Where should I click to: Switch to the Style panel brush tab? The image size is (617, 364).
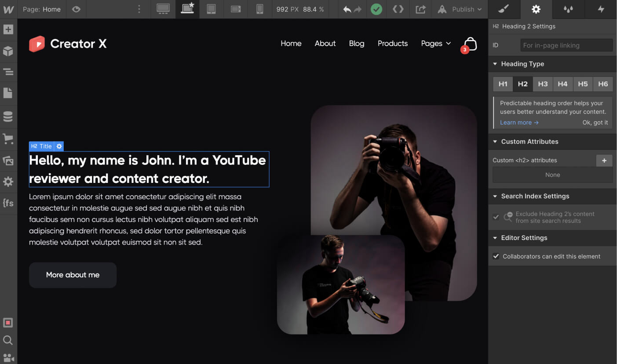(504, 9)
